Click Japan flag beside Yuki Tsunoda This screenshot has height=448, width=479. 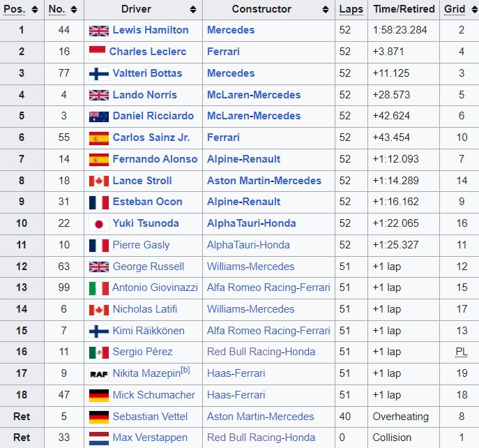[x=99, y=224]
